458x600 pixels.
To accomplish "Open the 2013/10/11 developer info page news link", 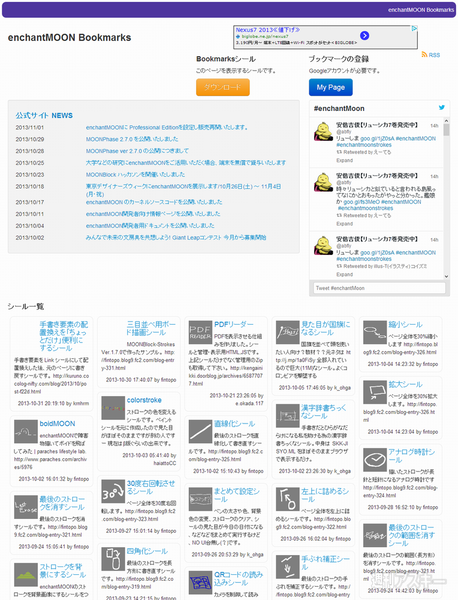I will pyautogui.click(x=153, y=214).
